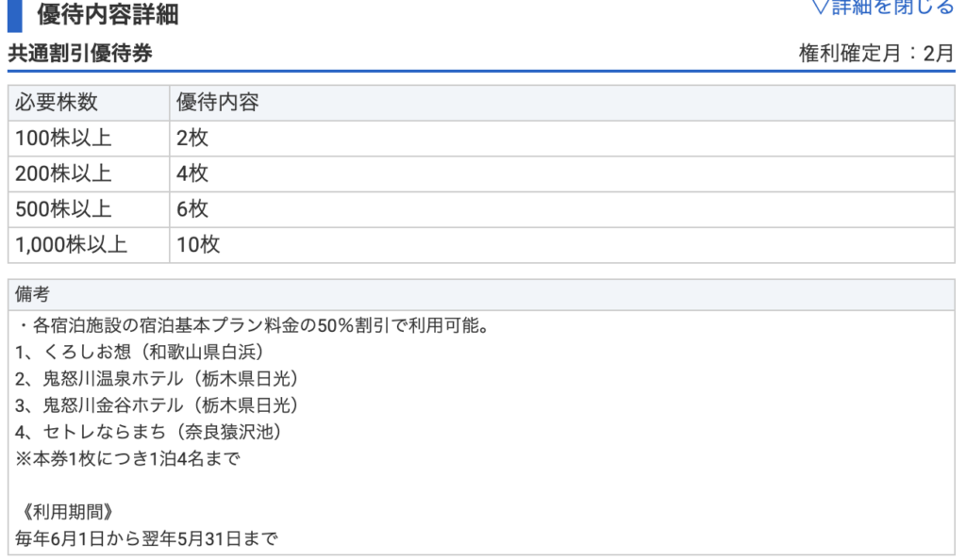Screen dimensions: 966x560
Task: Click the 10枚 benefit cell
Action: tap(197, 245)
